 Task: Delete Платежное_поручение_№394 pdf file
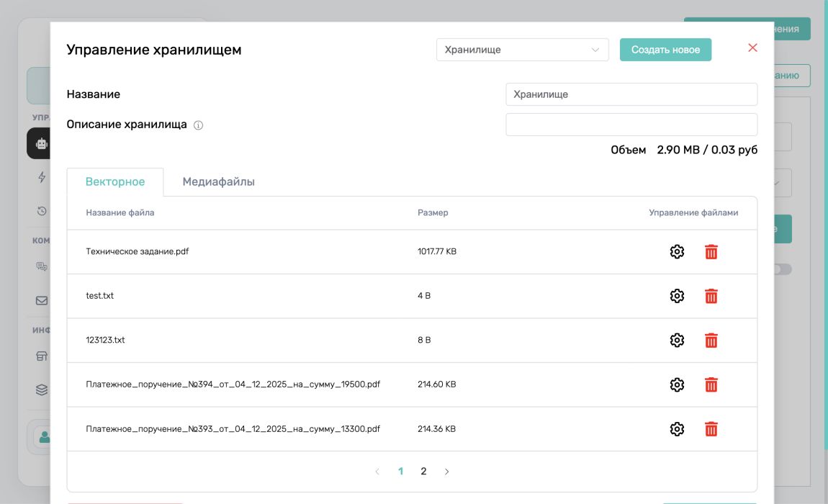tap(711, 384)
